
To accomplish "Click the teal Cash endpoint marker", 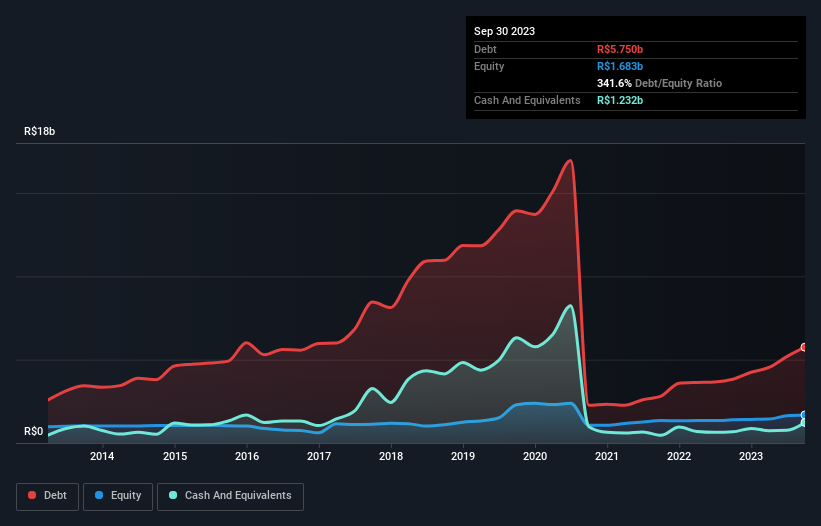I will [x=804, y=423].
